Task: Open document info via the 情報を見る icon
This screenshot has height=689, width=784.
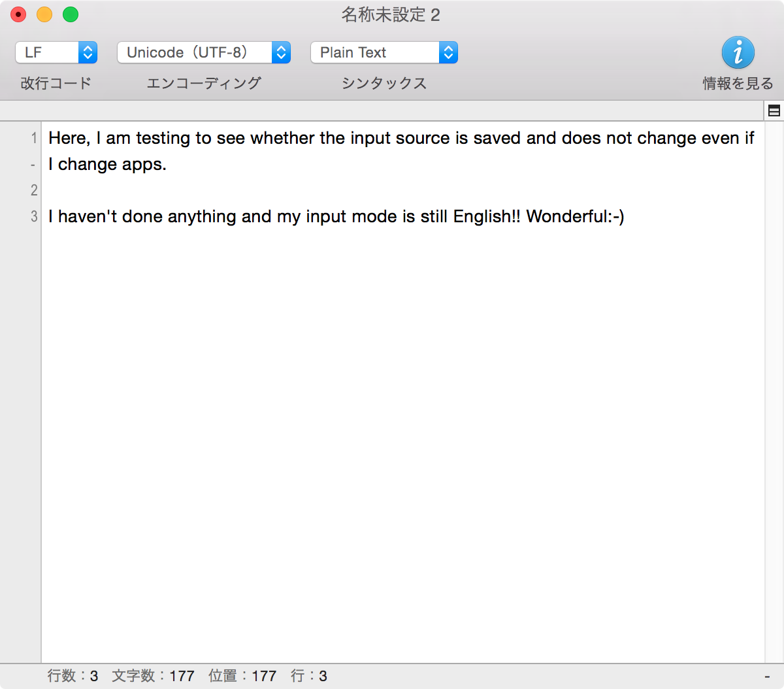Action: (x=738, y=52)
